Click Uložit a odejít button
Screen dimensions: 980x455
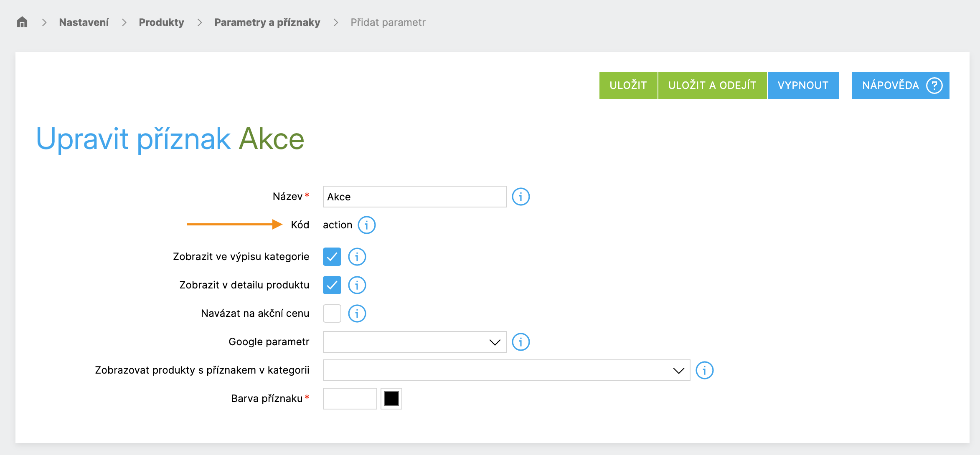(712, 86)
